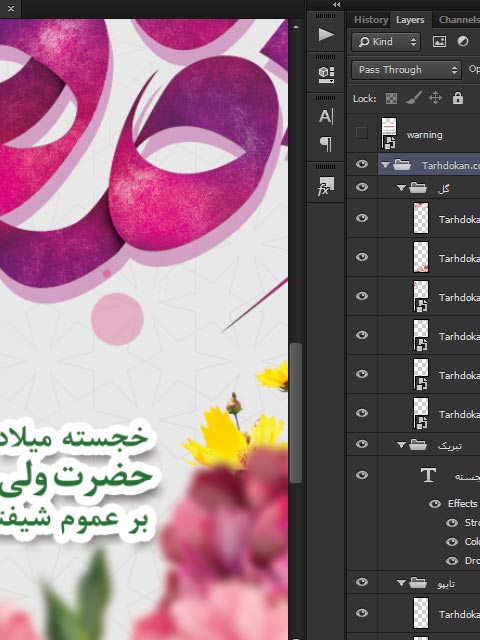Viewport: 480px width, 640px height.
Task: Open the Actions panel play icon
Action: pyautogui.click(x=326, y=35)
